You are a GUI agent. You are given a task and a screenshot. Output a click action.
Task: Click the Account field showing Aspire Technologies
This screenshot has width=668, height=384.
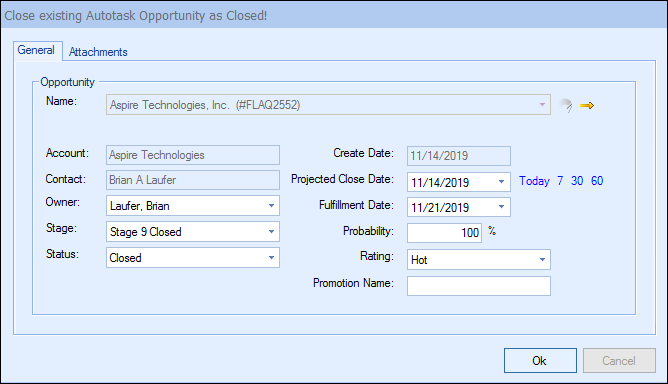pyautogui.click(x=193, y=155)
